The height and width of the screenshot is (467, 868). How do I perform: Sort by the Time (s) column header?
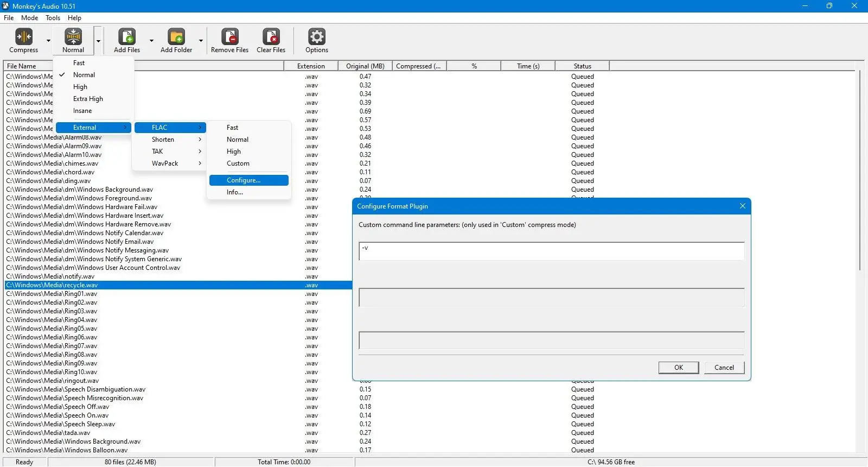(x=528, y=66)
